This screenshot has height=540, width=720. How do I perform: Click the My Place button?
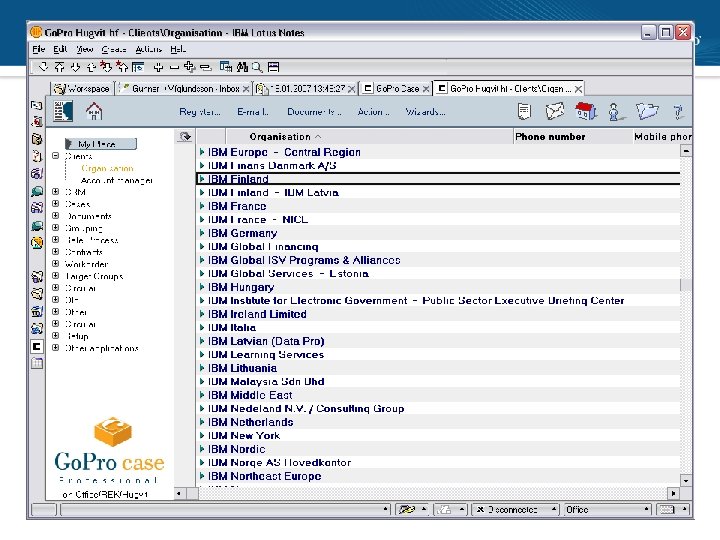click(101, 144)
